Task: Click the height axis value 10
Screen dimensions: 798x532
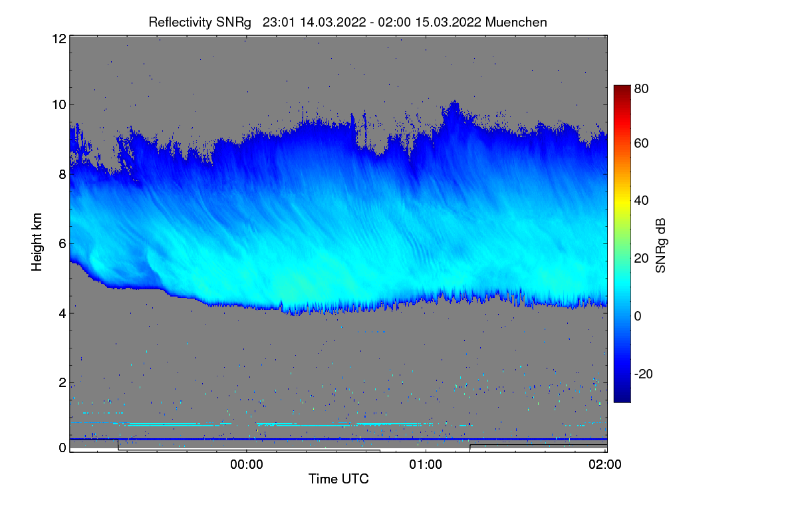Action: pyautogui.click(x=59, y=104)
